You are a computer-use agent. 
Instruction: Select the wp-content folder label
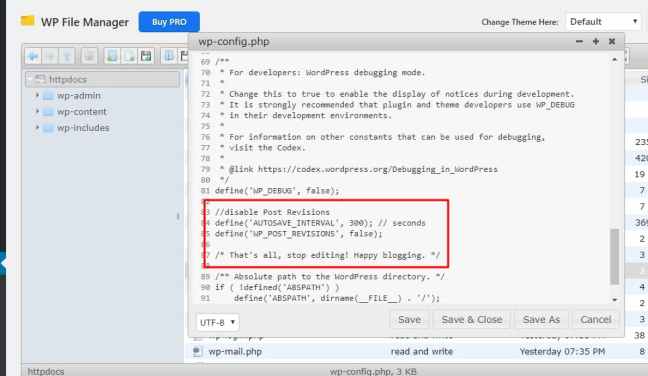pyautogui.click(x=81, y=112)
